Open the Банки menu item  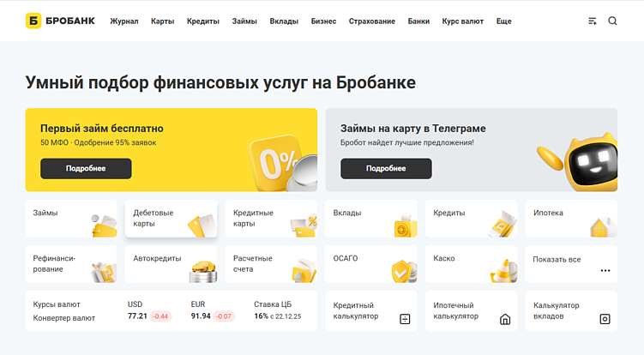click(418, 21)
